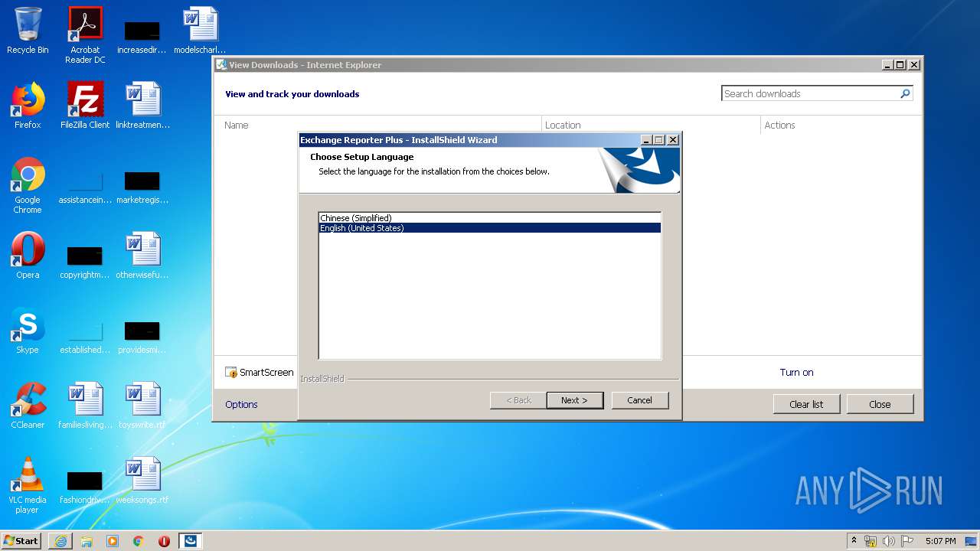The height and width of the screenshot is (551, 980).
Task: Select English (United States) language
Action: [489, 228]
